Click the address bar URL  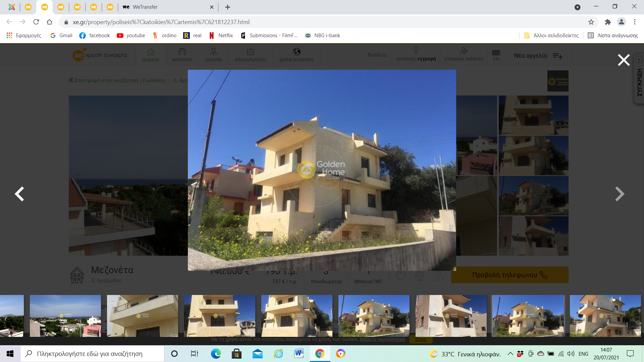point(161,22)
